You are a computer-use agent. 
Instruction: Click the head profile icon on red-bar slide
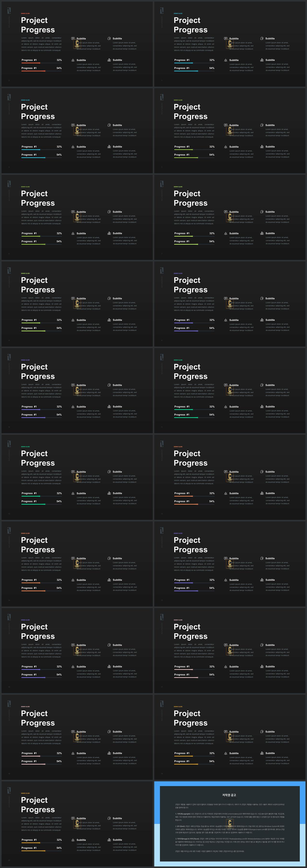click(x=109, y=38)
